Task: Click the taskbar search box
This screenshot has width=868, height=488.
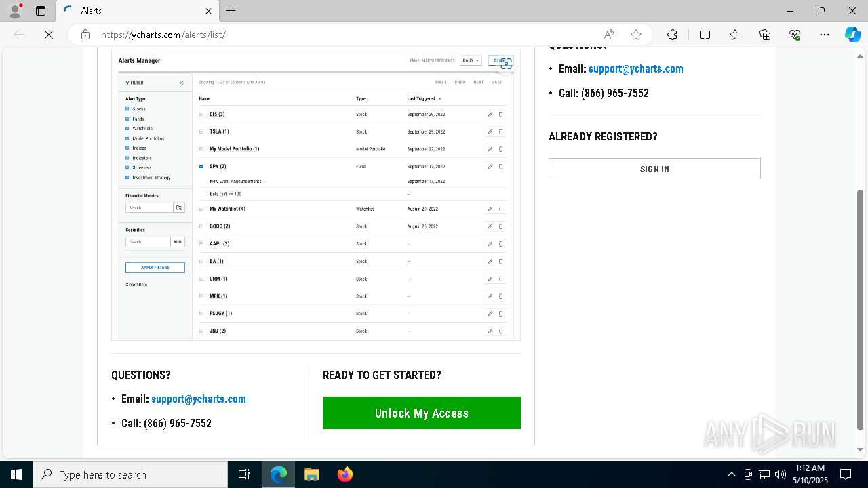Action: click(x=130, y=474)
